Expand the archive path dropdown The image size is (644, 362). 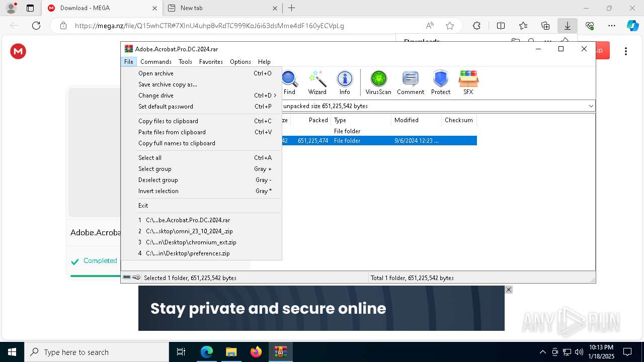pos(591,106)
